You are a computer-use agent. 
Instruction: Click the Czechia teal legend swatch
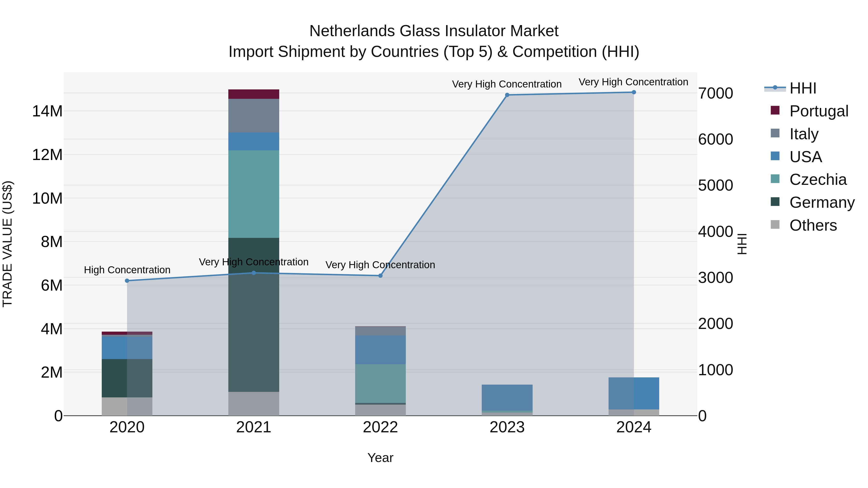click(775, 179)
